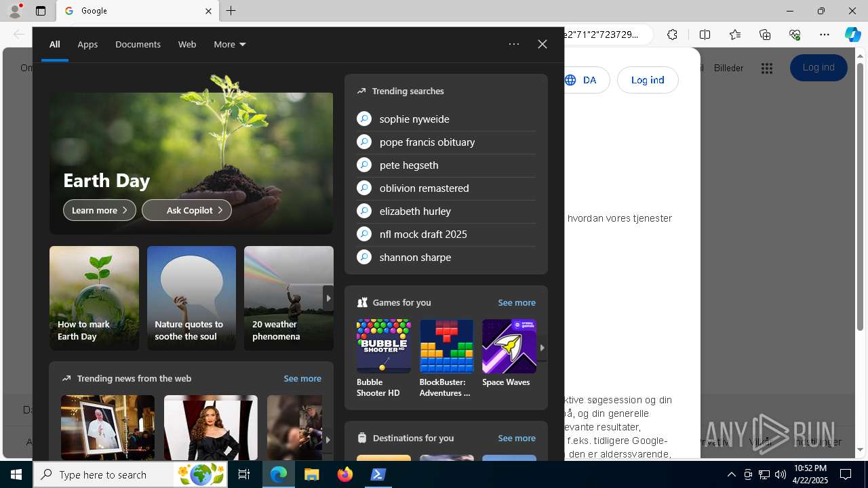
Task: See more Destinations for you
Action: pyautogui.click(x=517, y=438)
